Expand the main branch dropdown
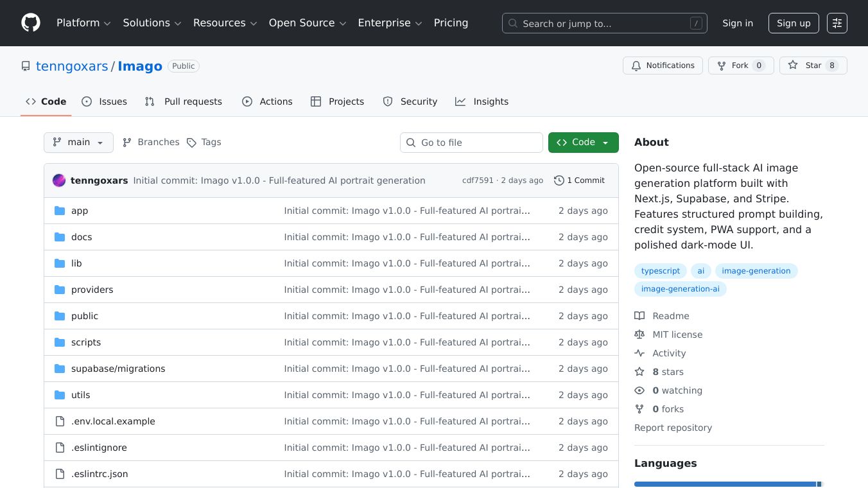 coord(78,143)
